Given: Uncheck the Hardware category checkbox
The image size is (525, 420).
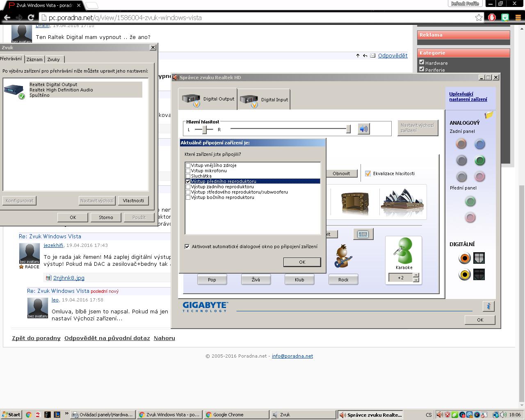Looking at the screenshot, I should click(x=422, y=62).
